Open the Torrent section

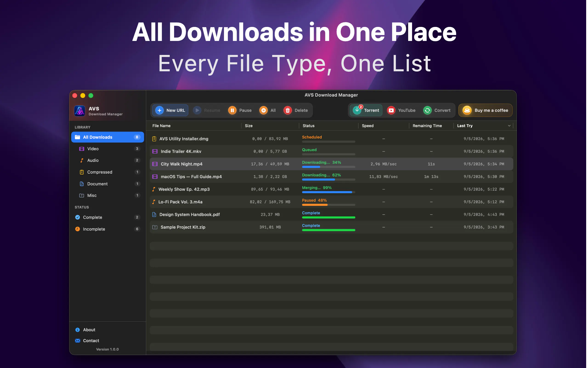coord(367,110)
